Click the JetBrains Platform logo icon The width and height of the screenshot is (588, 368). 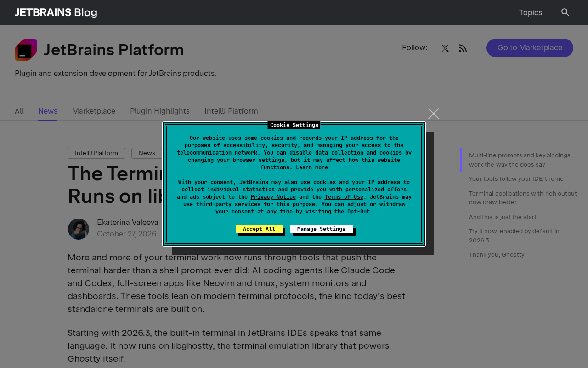[x=26, y=50]
